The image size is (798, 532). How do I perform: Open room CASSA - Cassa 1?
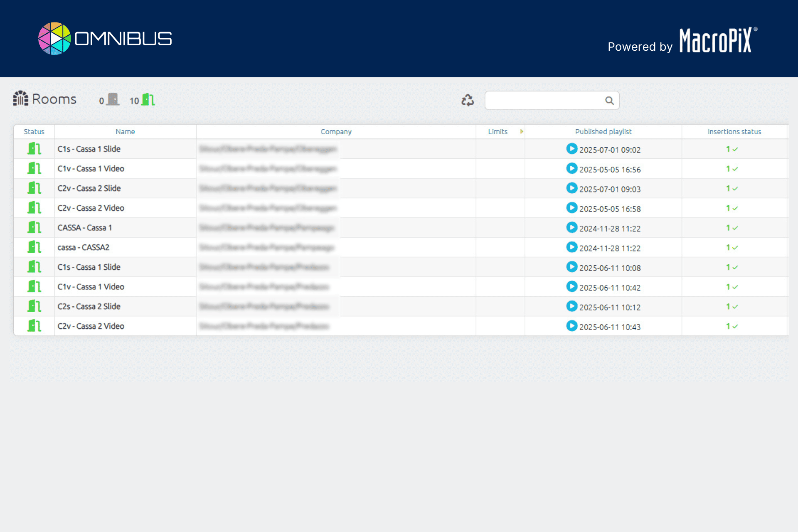click(85, 228)
